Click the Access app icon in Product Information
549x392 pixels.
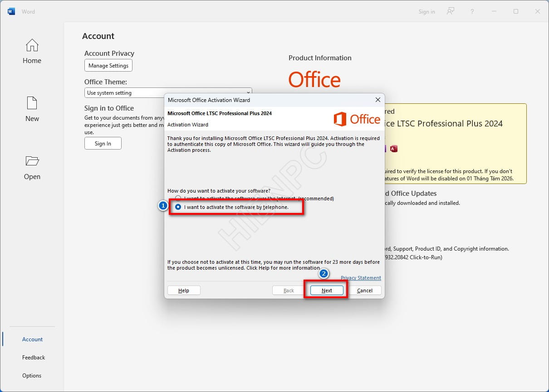coord(393,149)
